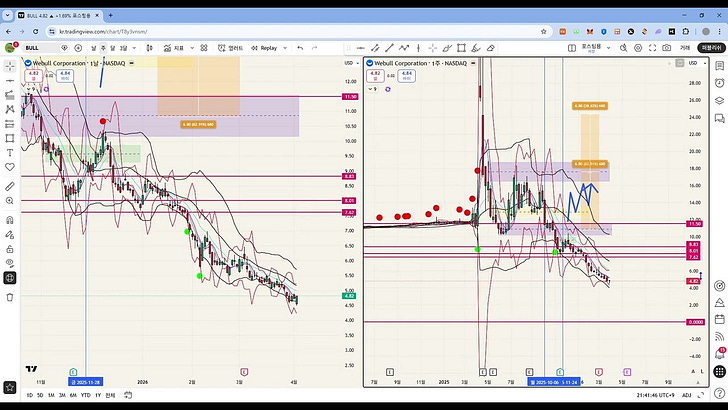
Task: Expand the time interval dropdown arrow
Action: [x=135, y=48]
